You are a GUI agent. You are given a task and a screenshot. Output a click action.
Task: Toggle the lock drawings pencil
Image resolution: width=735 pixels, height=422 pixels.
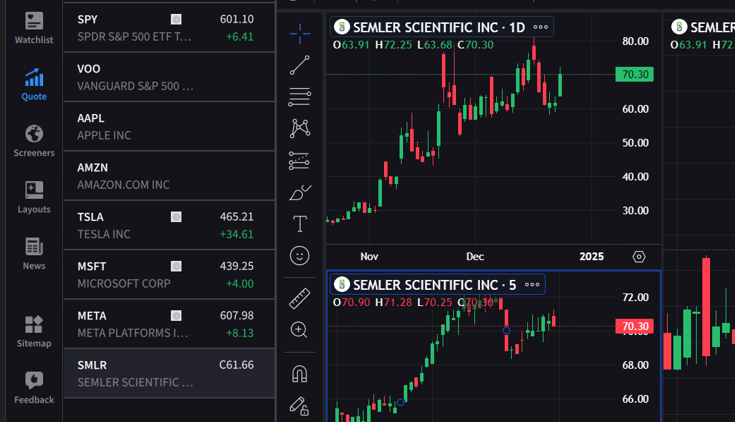(x=299, y=406)
